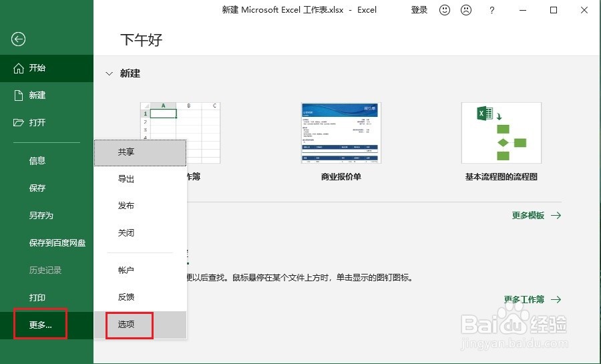Screen dimensions: 601x364
Task: Open the blank workbook thumbnail
Action: tap(180, 132)
